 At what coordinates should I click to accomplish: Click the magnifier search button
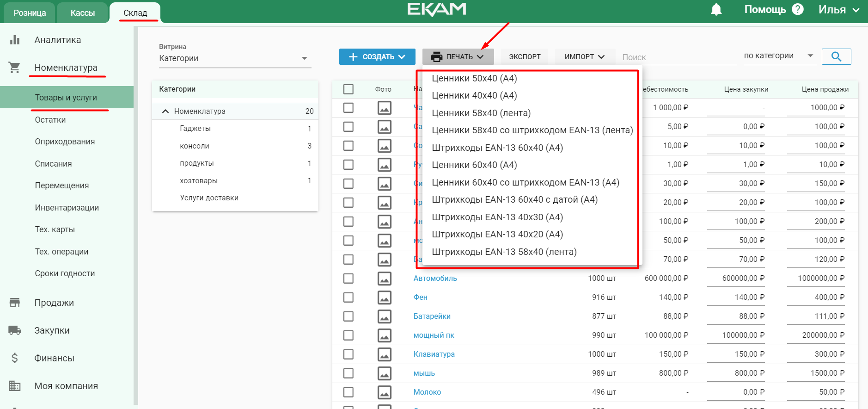pos(836,56)
